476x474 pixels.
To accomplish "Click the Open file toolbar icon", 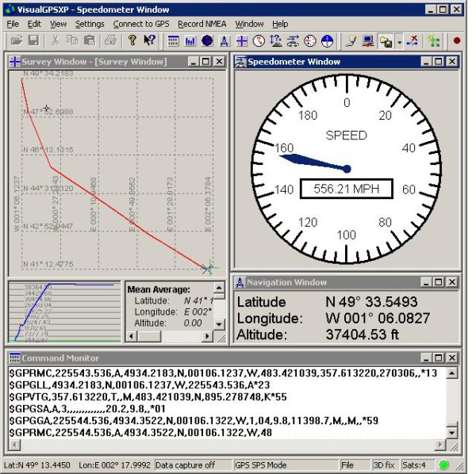I will (x=16, y=40).
